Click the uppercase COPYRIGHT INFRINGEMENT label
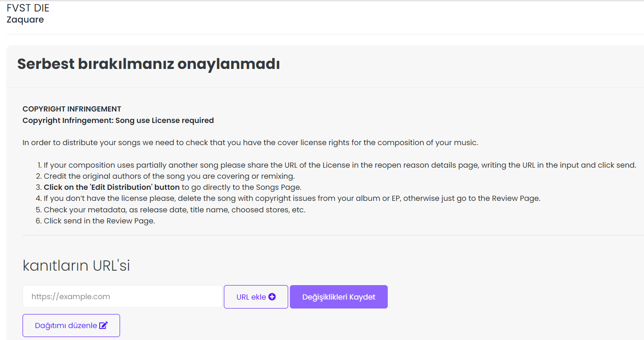644x340 pixels. point(72,109)
